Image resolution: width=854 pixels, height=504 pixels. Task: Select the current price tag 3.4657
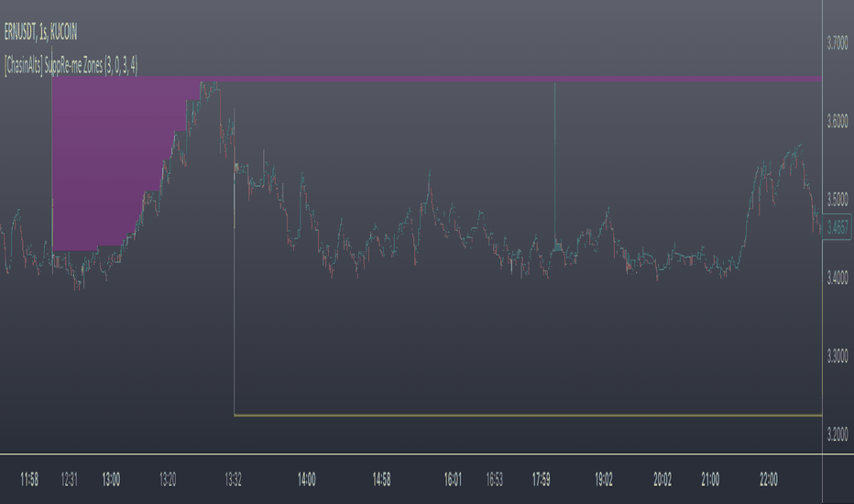point(838,226)
